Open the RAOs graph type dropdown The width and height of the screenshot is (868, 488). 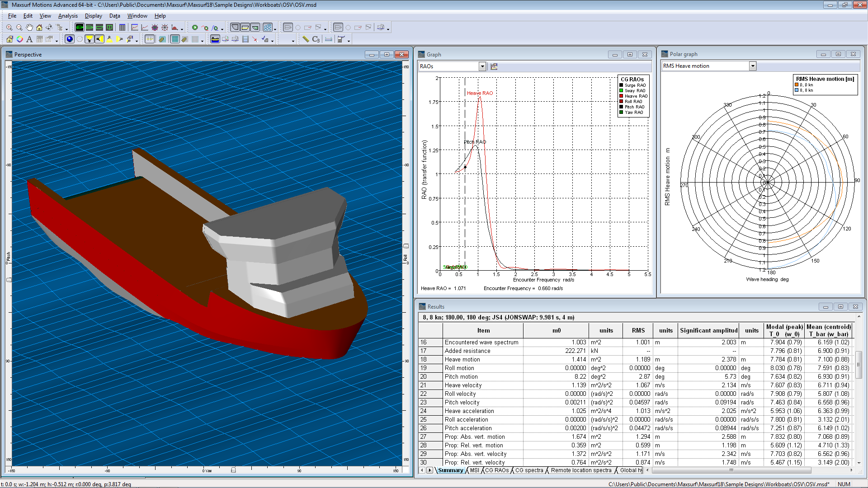[482, 66]
